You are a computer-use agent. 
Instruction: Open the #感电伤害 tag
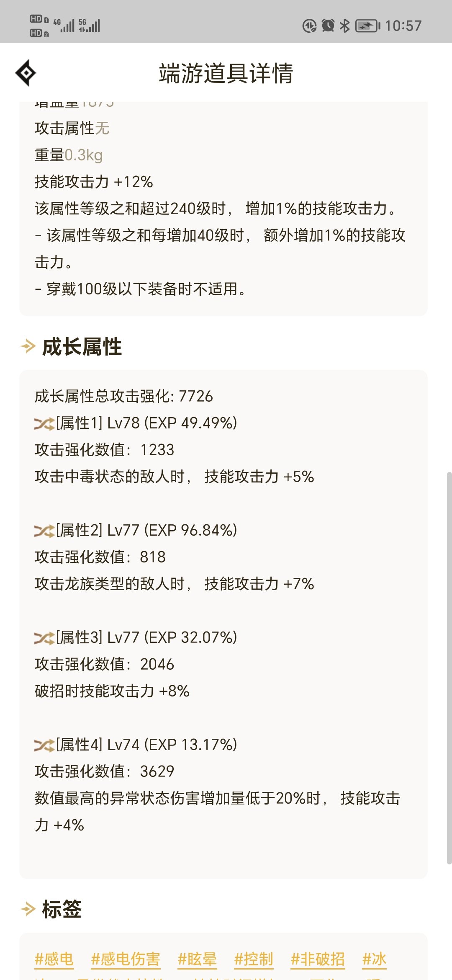pos(126,959)
